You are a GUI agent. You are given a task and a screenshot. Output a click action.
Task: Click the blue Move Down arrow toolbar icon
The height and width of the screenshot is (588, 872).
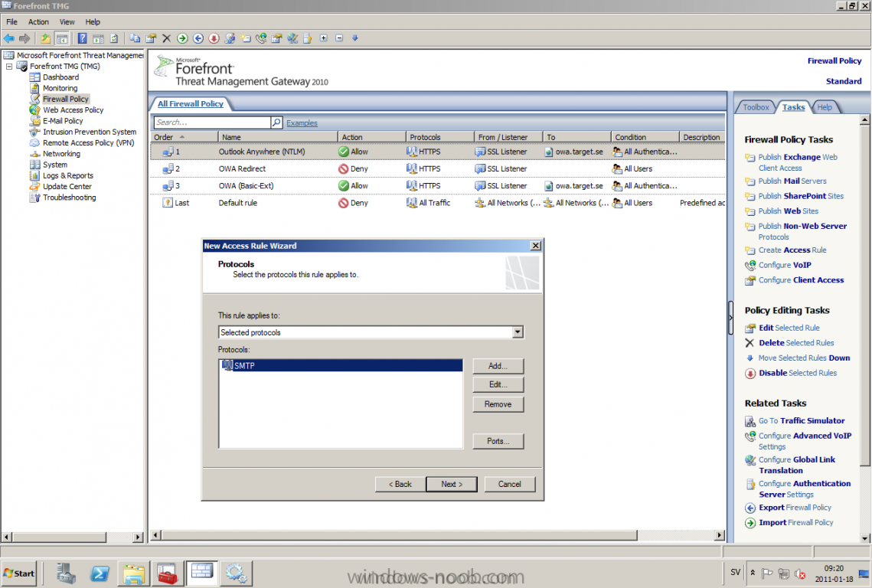pyautogui.click(x=354, y=38)
